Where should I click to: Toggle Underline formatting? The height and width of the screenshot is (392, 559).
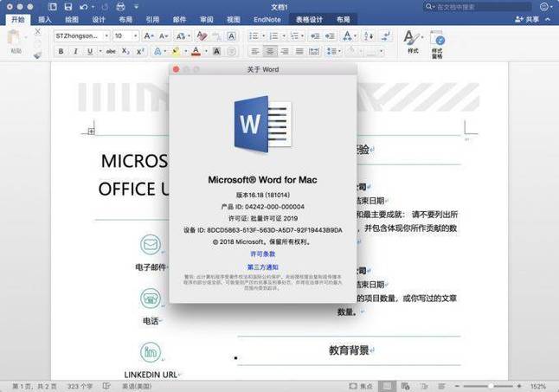(90, 51)
